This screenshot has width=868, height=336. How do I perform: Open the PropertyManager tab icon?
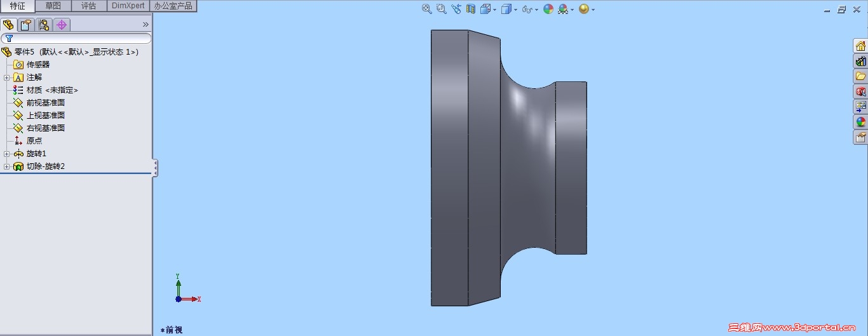click(x=26, y=25)
